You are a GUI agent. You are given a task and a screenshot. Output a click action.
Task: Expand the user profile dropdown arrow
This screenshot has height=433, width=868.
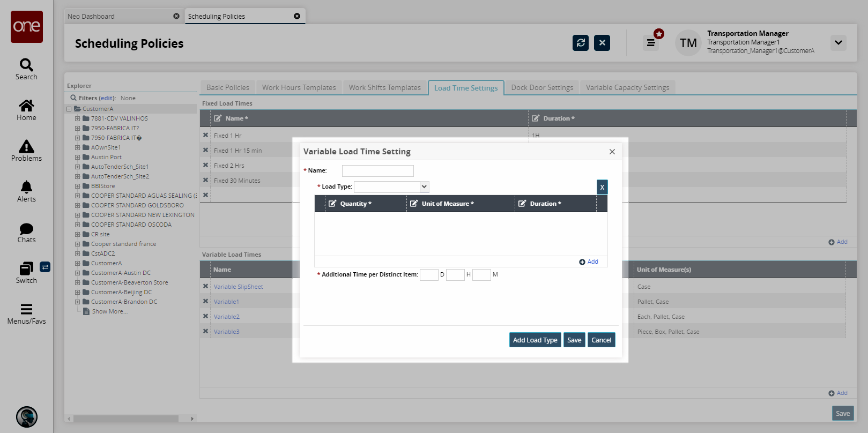838,43
